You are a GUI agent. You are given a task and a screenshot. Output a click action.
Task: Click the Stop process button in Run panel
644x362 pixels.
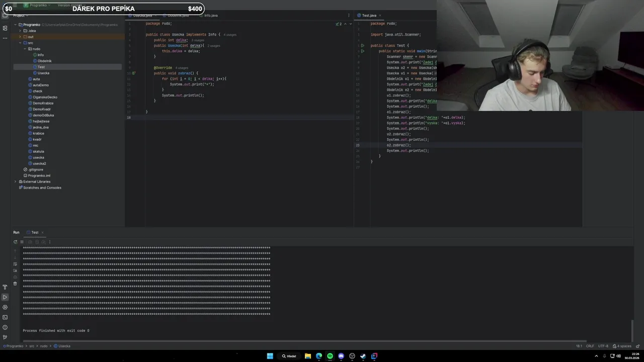[x=22, y=242]
